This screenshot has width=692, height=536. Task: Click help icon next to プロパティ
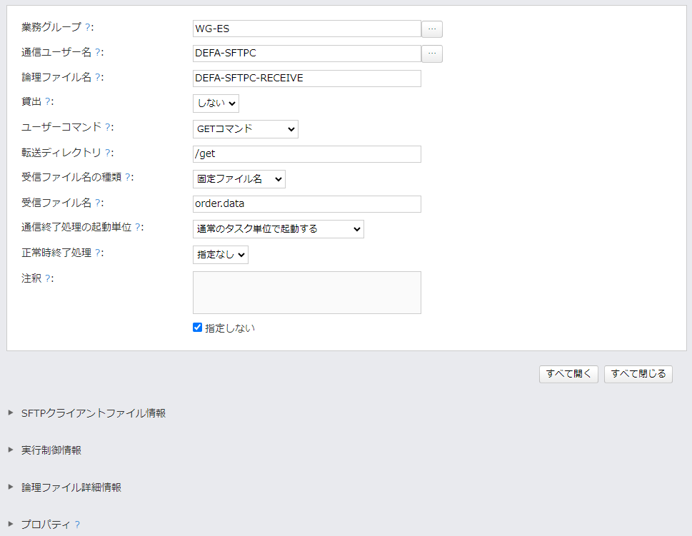point(77,525)
